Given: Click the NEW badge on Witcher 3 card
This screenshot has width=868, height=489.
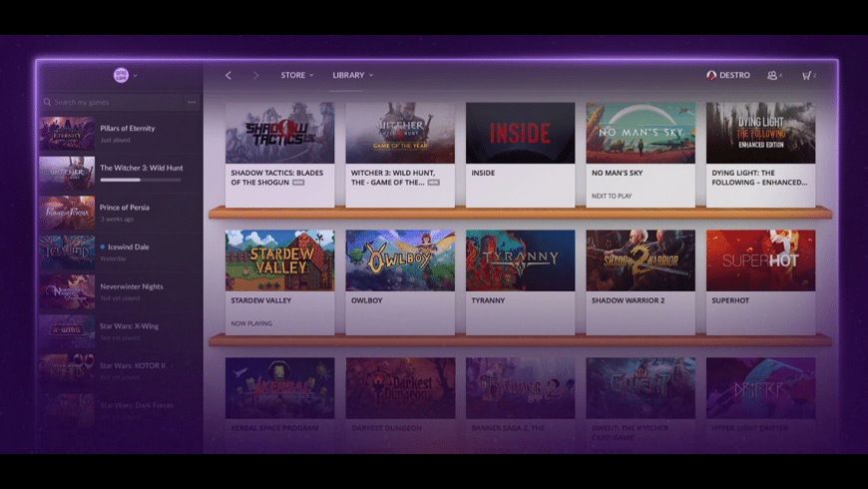Looking at the screenshot, I should tap(433, 183).
